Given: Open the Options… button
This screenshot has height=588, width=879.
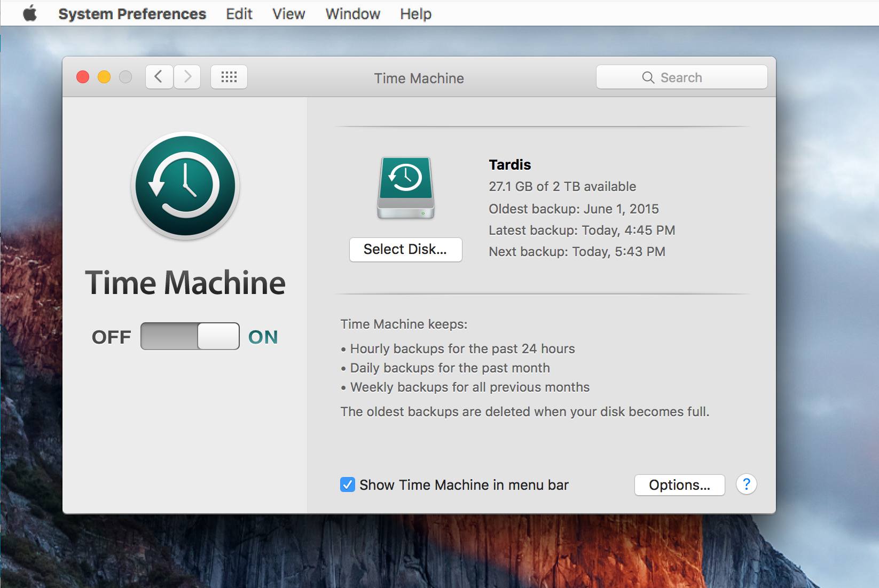Looking at the screenshot, I should pos(680,485).
